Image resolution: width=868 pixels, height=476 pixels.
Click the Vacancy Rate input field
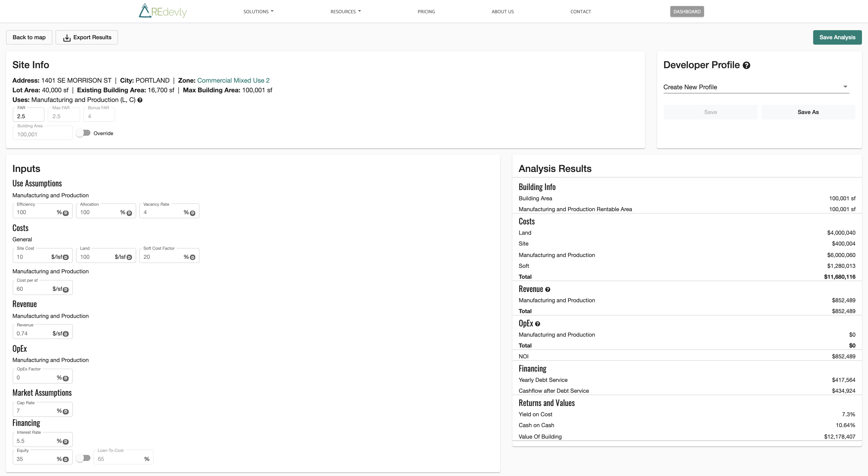click(169, 211)
